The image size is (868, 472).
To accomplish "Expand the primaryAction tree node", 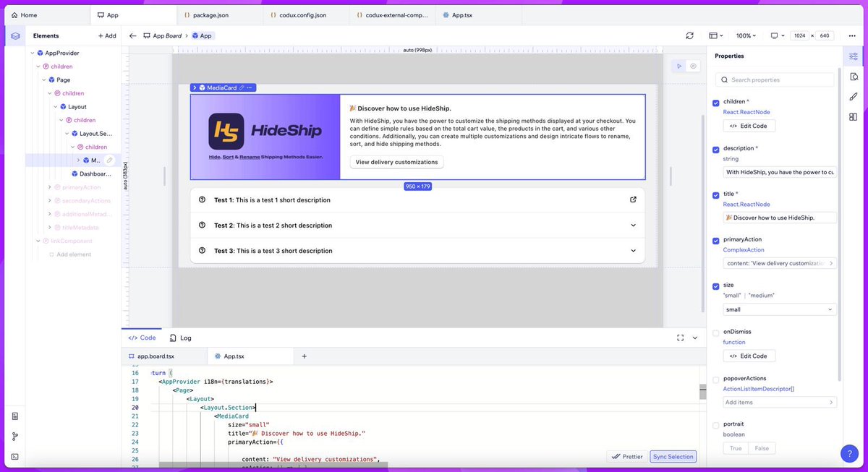I will 49,187.
